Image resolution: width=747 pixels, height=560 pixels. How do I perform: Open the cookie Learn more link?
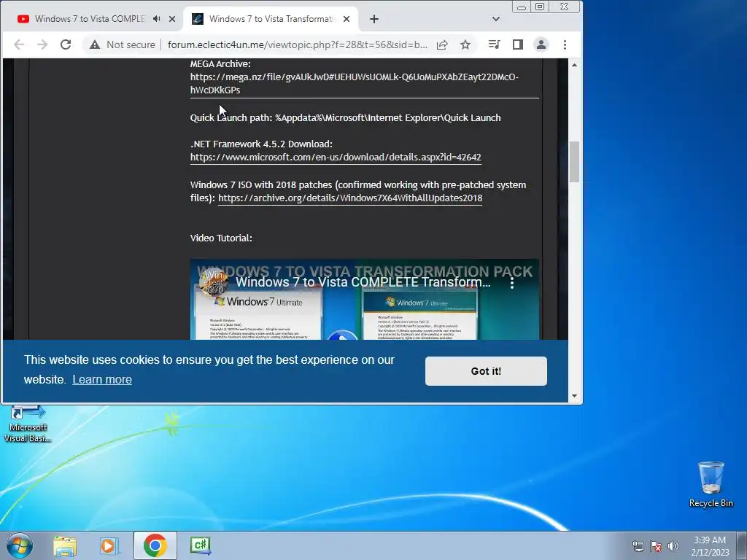pos(102,379)
